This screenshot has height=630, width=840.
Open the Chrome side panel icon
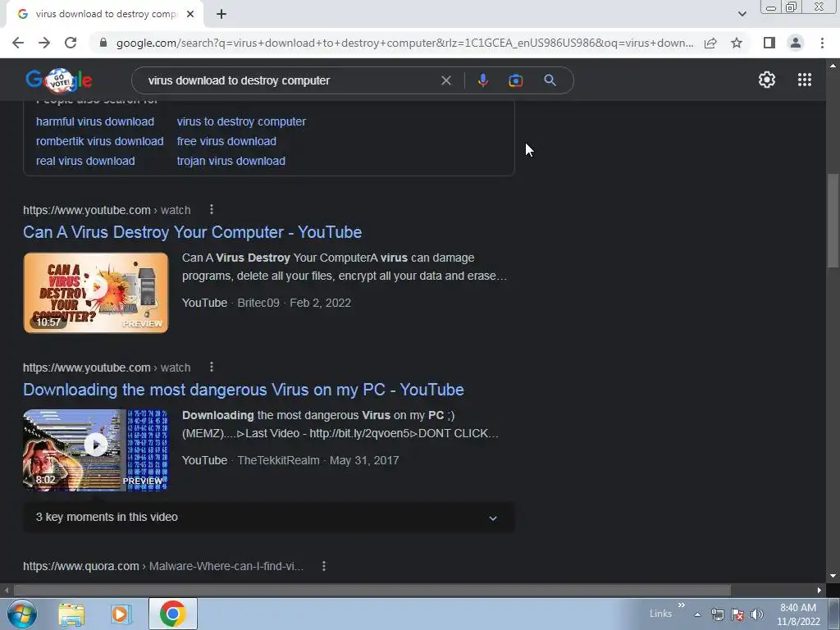point(769,43)
